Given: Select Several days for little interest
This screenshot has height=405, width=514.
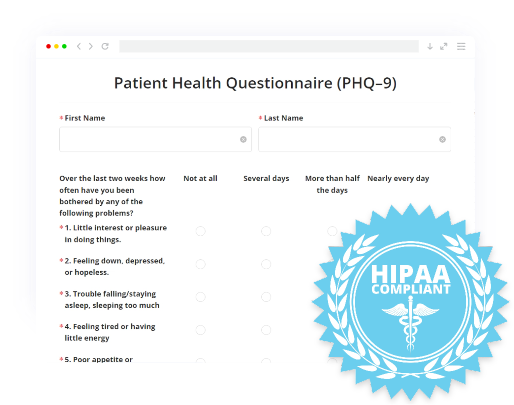Looking at the screenshot, I should 266,231.
